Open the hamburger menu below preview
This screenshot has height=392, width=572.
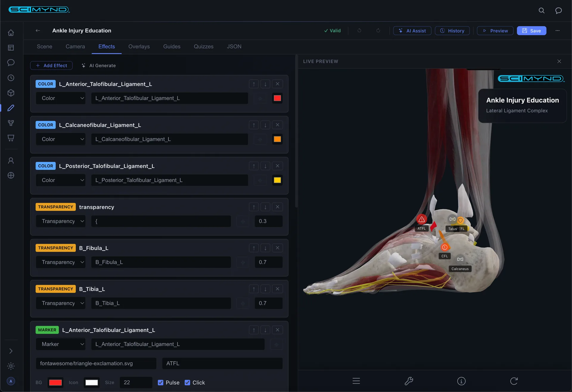[x=356, y=381]
